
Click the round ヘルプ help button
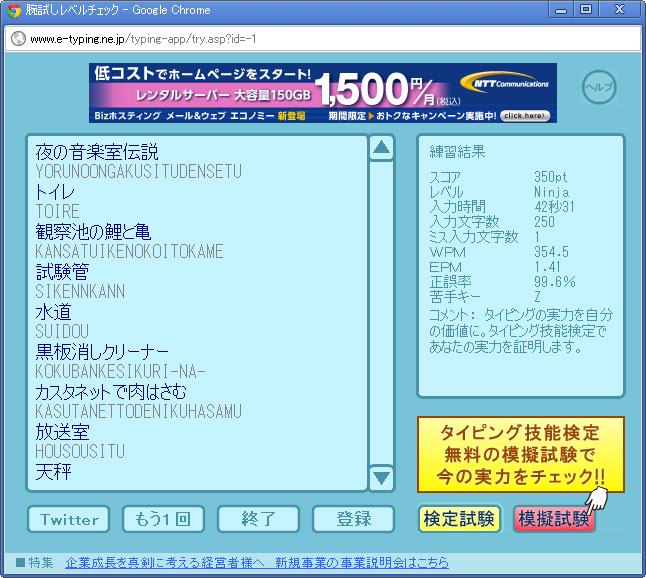pyautogui.click(x=598, y=87)
